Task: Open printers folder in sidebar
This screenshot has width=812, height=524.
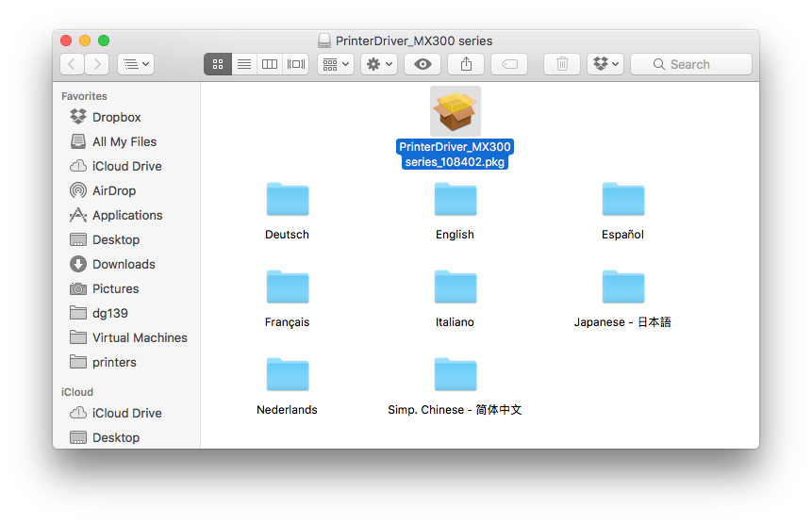Action: [x=126, y=362]
